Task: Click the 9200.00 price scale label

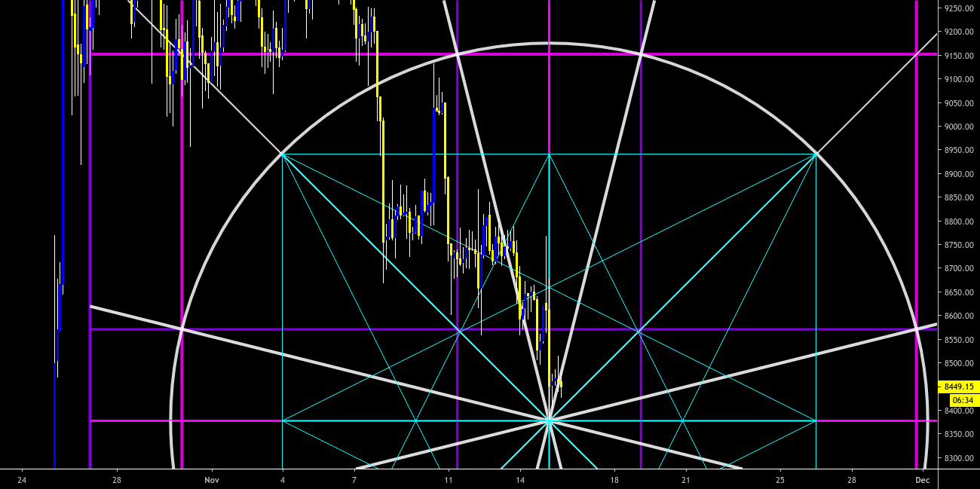Action: click(x=956, y=33)
